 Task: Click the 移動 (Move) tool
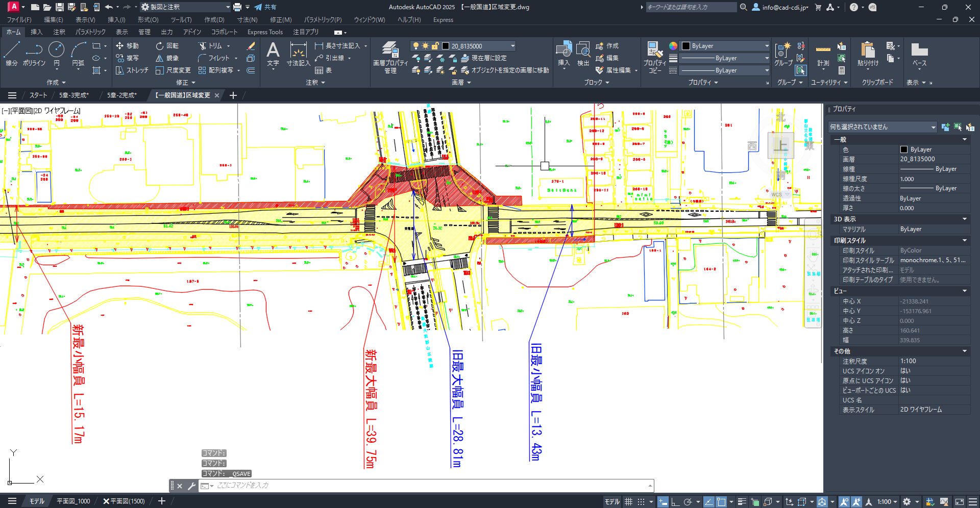pos(127,46)
